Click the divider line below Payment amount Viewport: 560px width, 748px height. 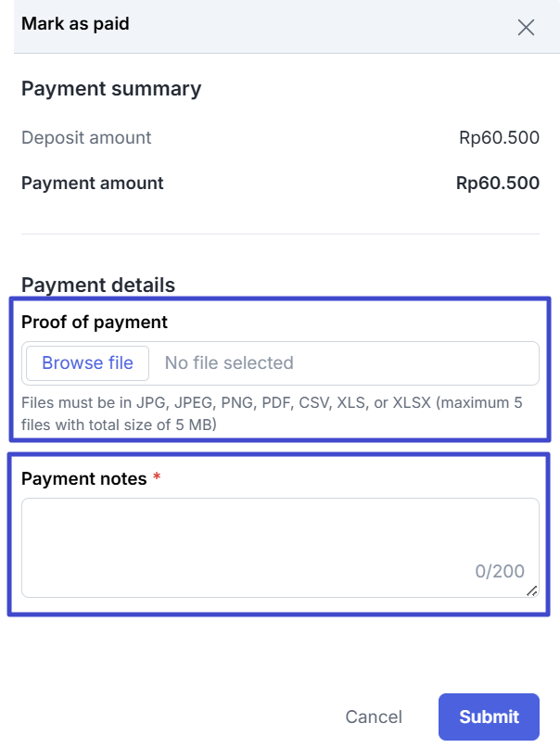[x=280, y=234]
